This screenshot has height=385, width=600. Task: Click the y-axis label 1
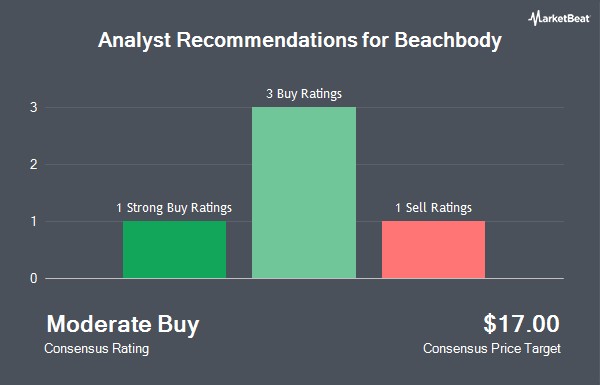(34, 222)
